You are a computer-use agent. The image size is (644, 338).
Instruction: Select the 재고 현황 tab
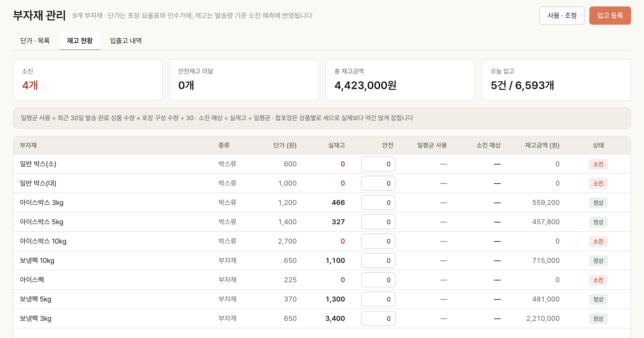point(80,41)
